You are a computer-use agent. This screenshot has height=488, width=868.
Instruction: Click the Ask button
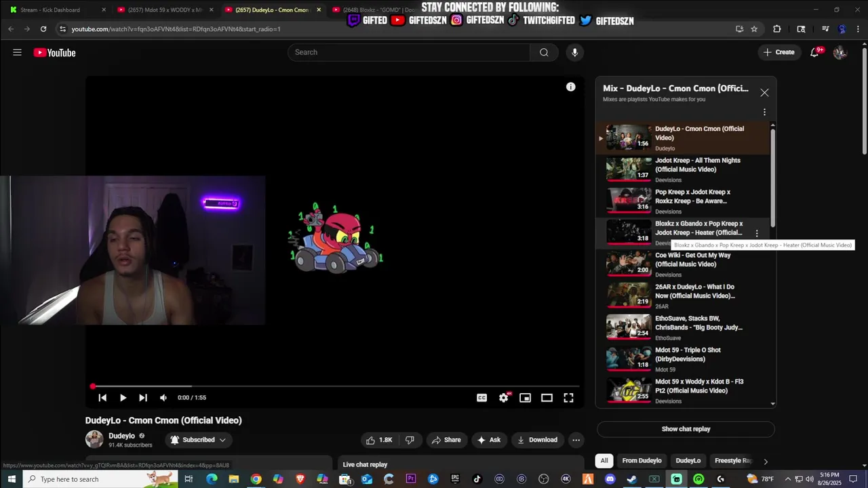tap(488, 440)
